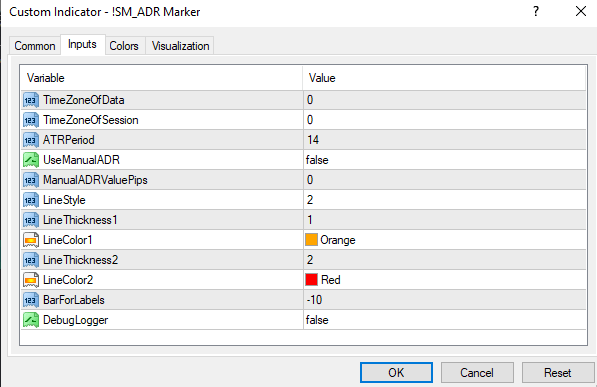Select the LineThickness2 variable name

click(x=80, y=260)
